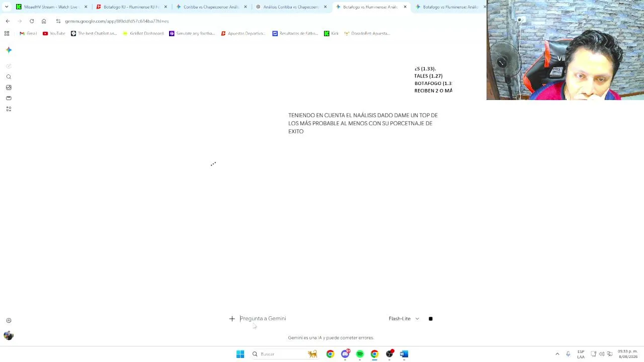Click the taskbar Buscar search box
644x362 pixels.
285,354
